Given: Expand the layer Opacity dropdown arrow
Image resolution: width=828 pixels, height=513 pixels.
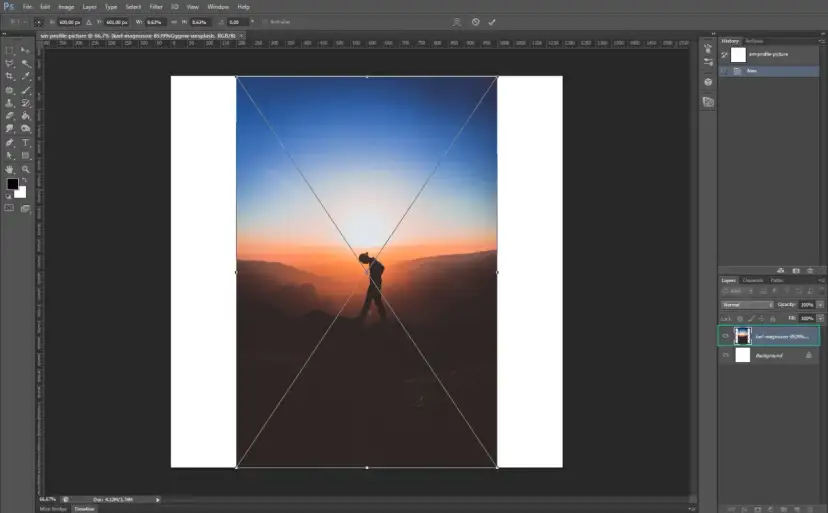Looking at the screenshot, I should pos(820,304).
